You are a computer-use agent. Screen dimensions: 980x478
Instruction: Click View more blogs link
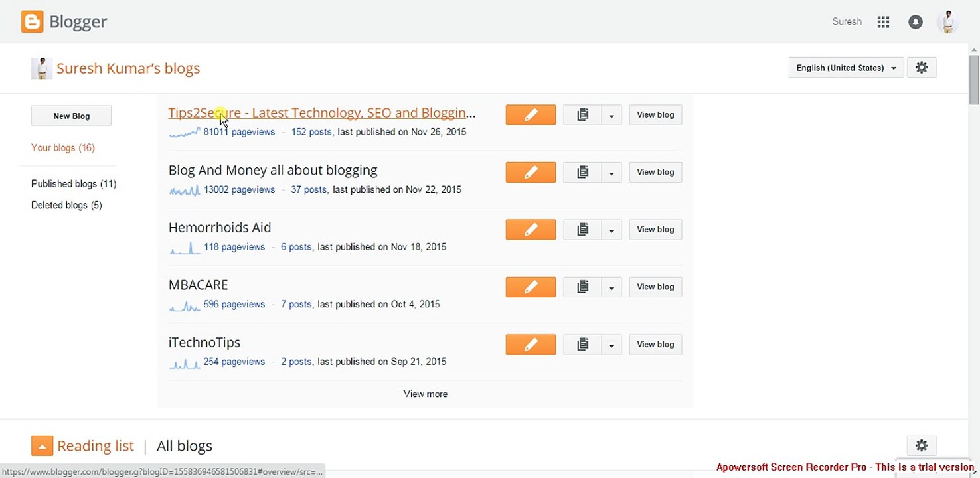click(x=426, y=394)
